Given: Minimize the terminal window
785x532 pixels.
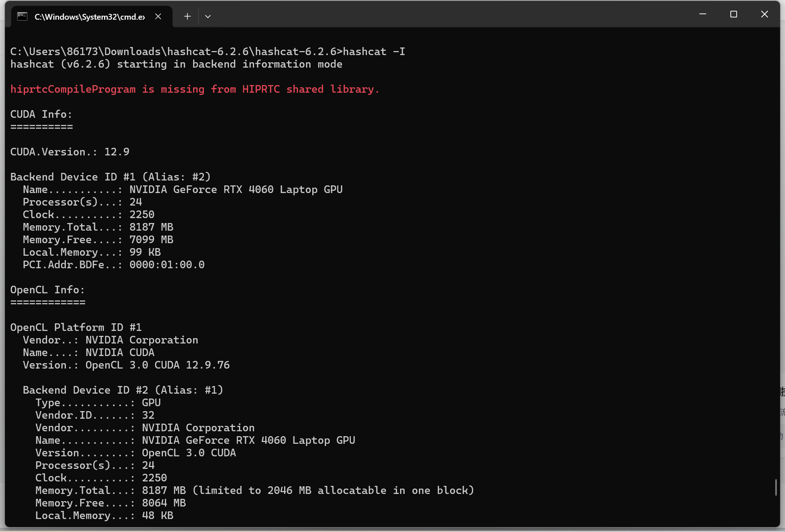Looking at the screenshot, I should point(702,14).
